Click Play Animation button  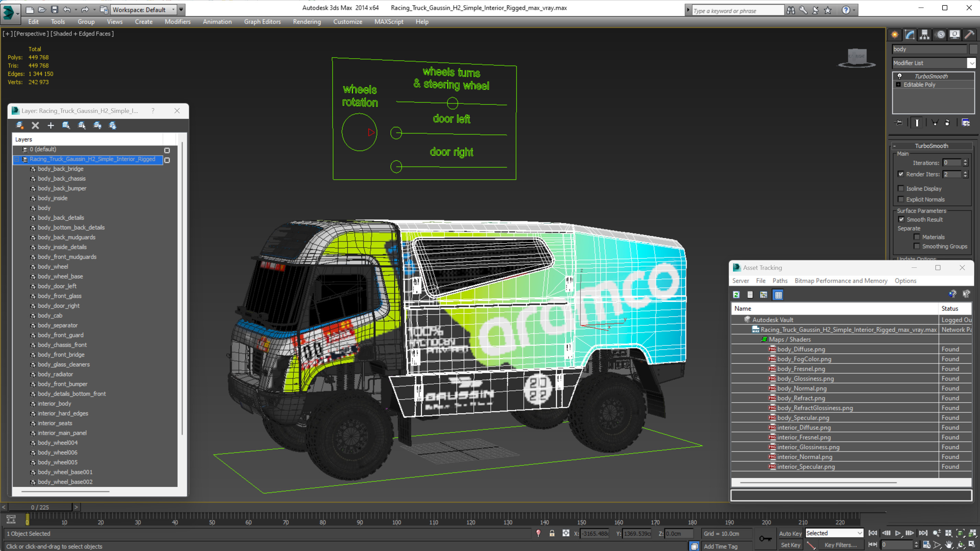pos(898,533)
